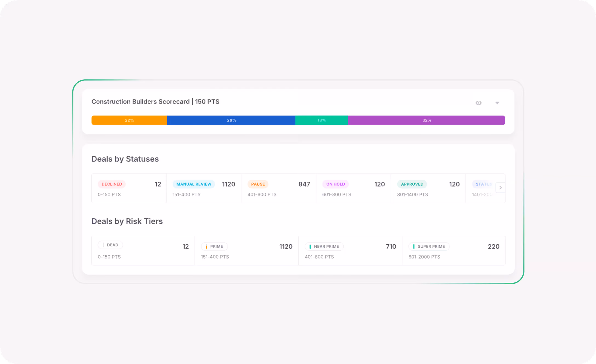Open the Manual Review status badge
This screenshot has width=596, height=364.
coord(194,184)
